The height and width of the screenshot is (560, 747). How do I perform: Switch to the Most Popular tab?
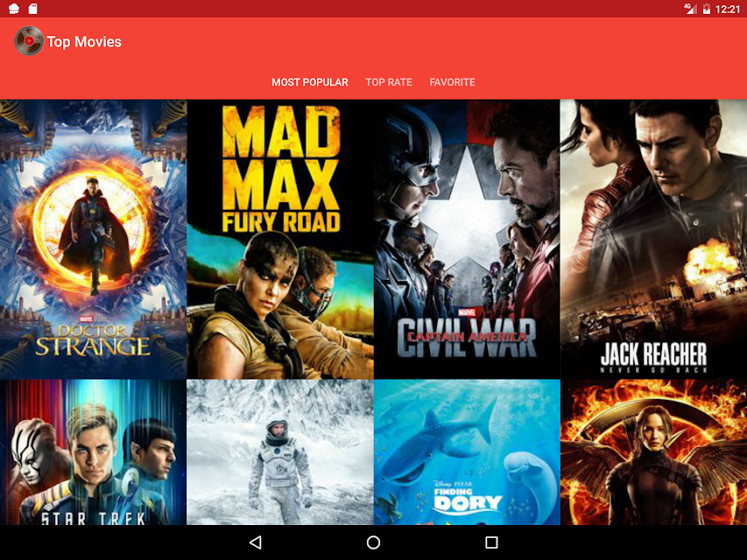click(310, 82)
